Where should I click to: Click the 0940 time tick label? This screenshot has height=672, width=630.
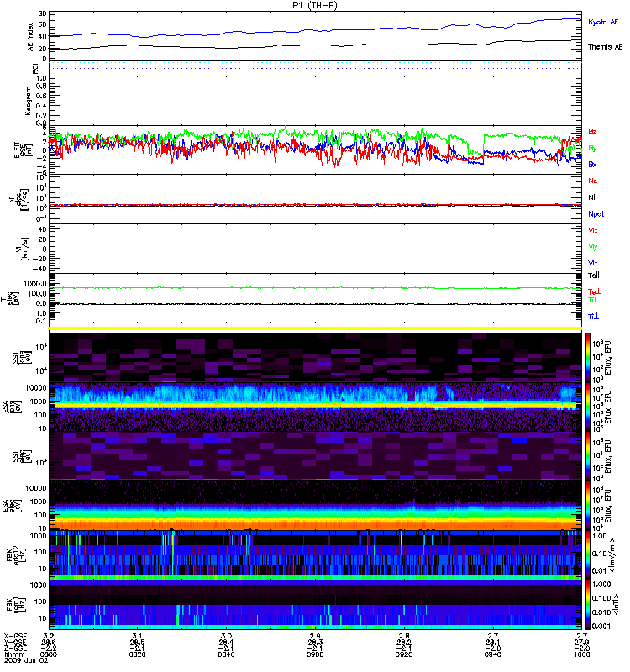[493, 654]
